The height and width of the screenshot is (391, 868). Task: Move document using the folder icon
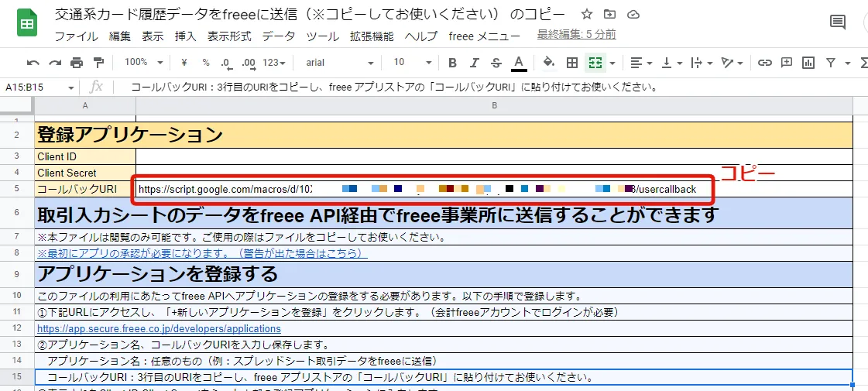coord(609,15)
